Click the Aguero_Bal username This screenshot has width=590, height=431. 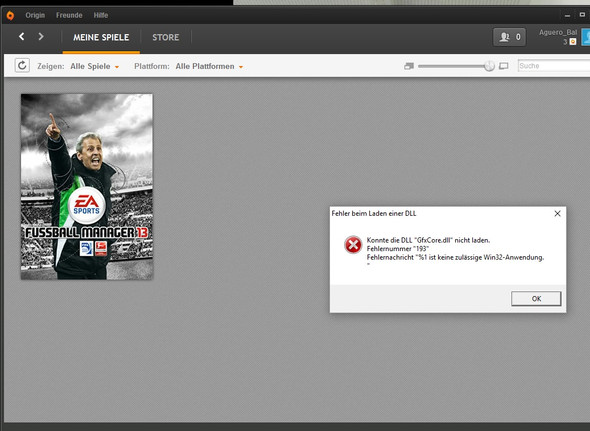coord(558,32)
